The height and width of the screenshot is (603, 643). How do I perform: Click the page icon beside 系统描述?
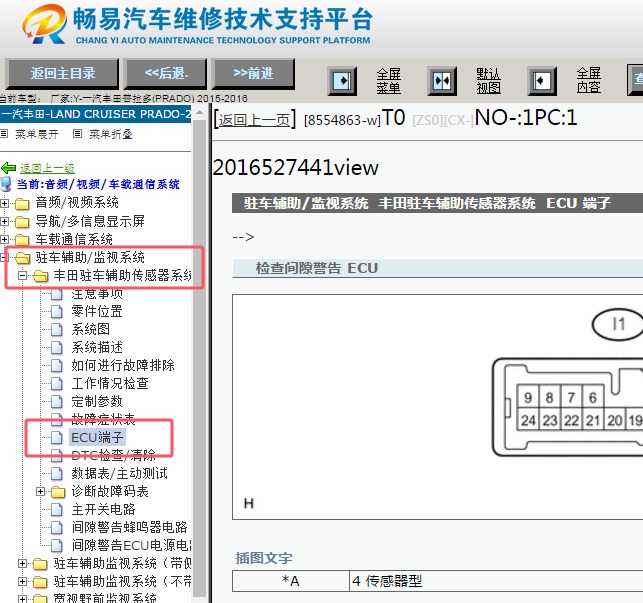(x=57, y=348)
